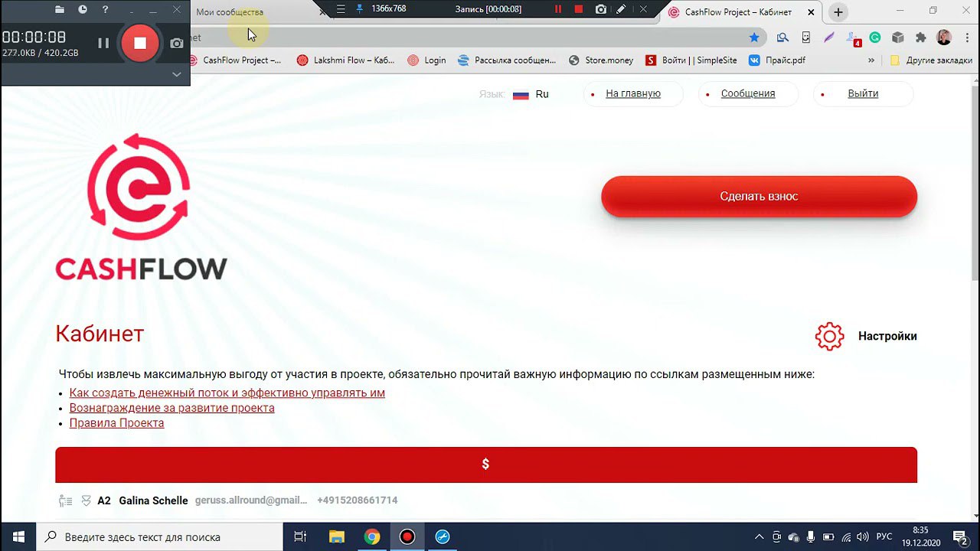Open the Windows Start menu
The width and height of the screenshot is (980, 551).
click(x=18, y=536)
